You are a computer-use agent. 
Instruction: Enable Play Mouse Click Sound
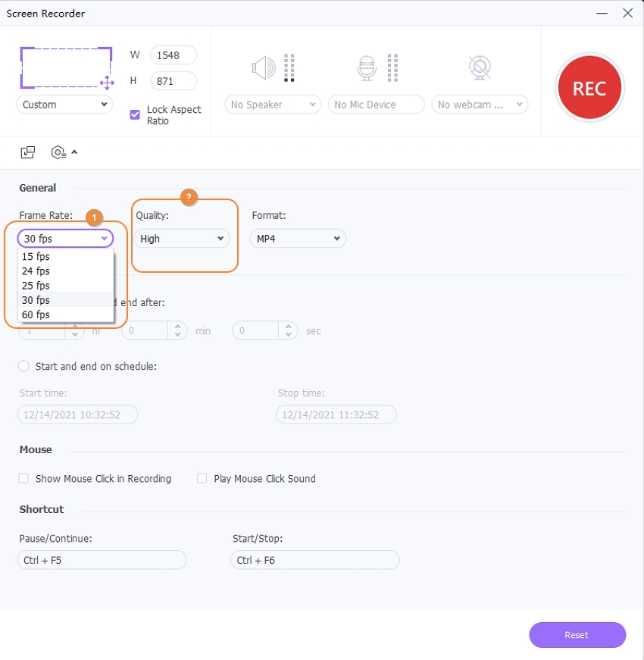(x=202, y=479)
